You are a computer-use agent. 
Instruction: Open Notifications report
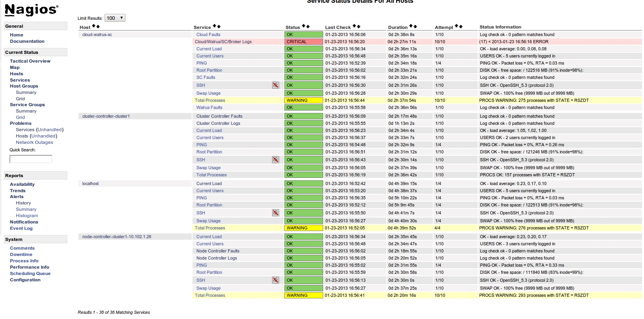coord(24,222)
